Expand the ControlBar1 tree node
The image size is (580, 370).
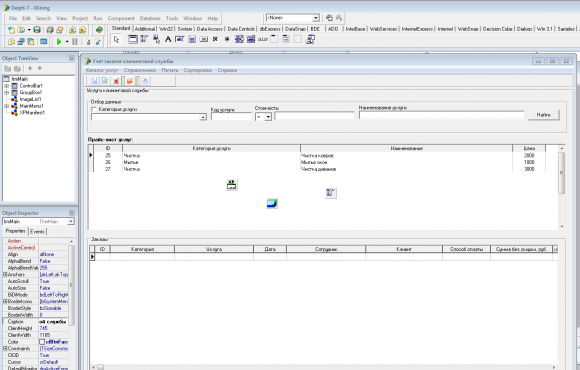(x=6, y=86)
